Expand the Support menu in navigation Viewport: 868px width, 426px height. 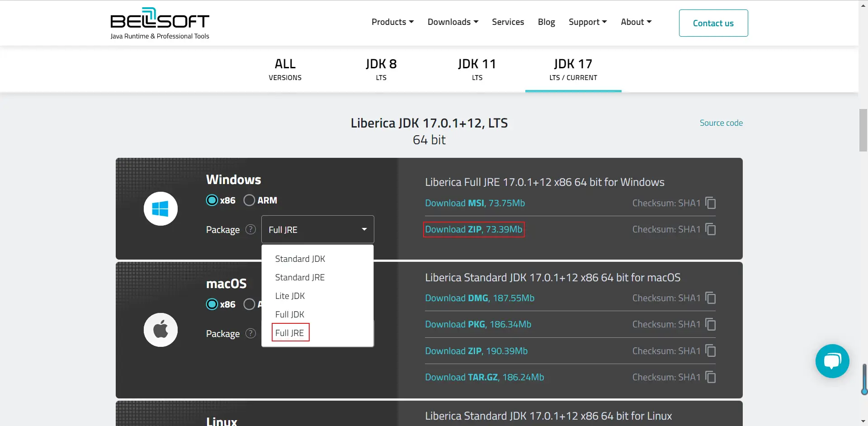pos(587,22)
